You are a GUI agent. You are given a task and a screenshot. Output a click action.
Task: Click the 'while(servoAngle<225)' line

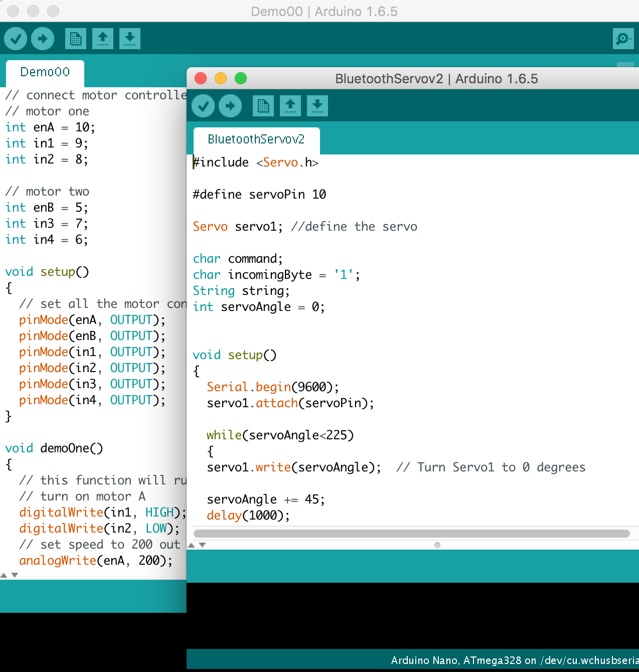coord(280,435)
